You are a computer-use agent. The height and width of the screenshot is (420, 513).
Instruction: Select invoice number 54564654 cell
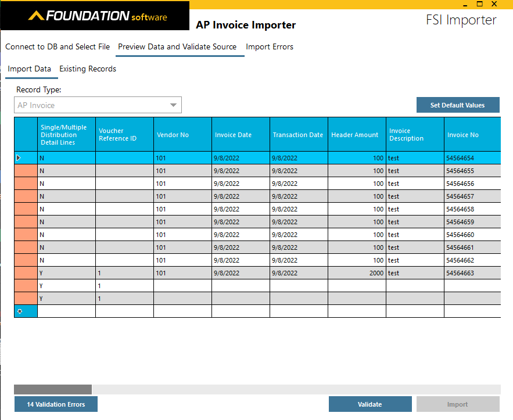(x=472, y=158)
